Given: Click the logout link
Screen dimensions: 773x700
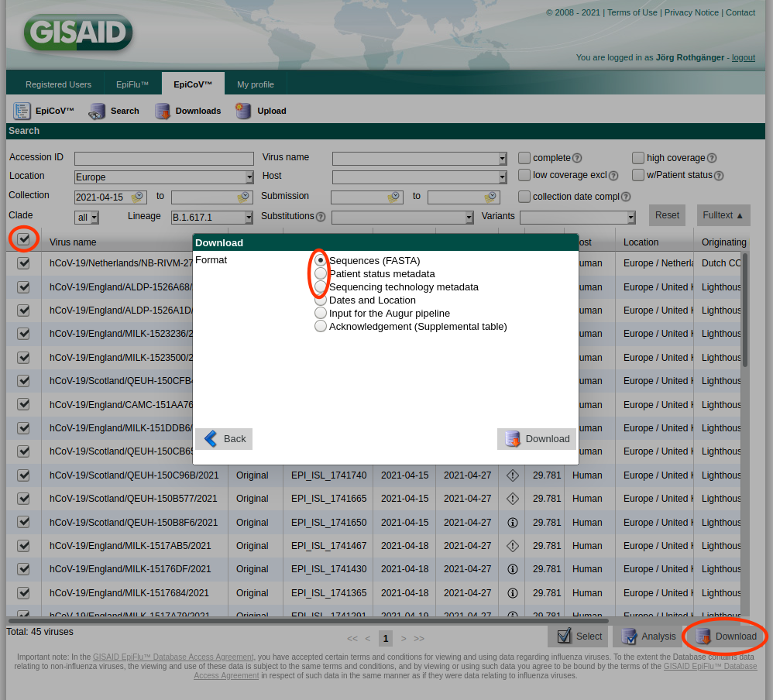Looking at the screenshot, I should pyautogui.click(x=743, y=57).
